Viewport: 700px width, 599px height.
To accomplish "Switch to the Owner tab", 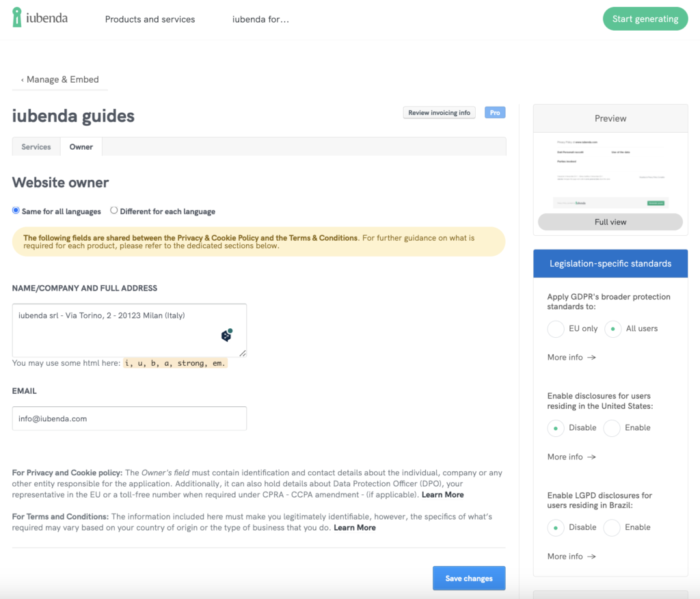I will coord(81,147).
